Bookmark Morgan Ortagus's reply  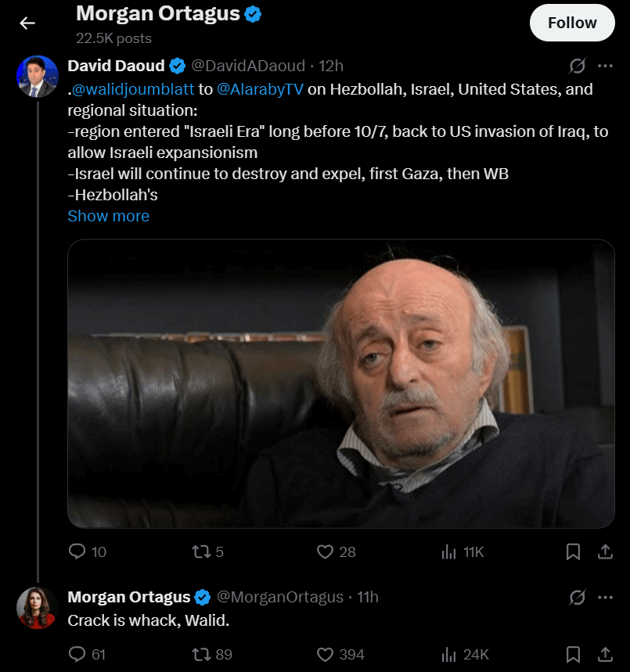click(x=573, y=654)
